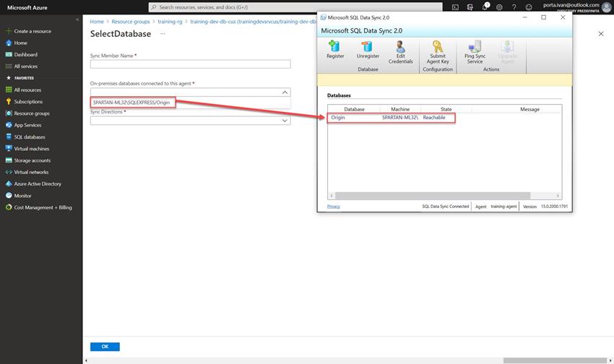Click the greyed Upgrade Agent icon

pyautogui.click(x=507, y=53)
